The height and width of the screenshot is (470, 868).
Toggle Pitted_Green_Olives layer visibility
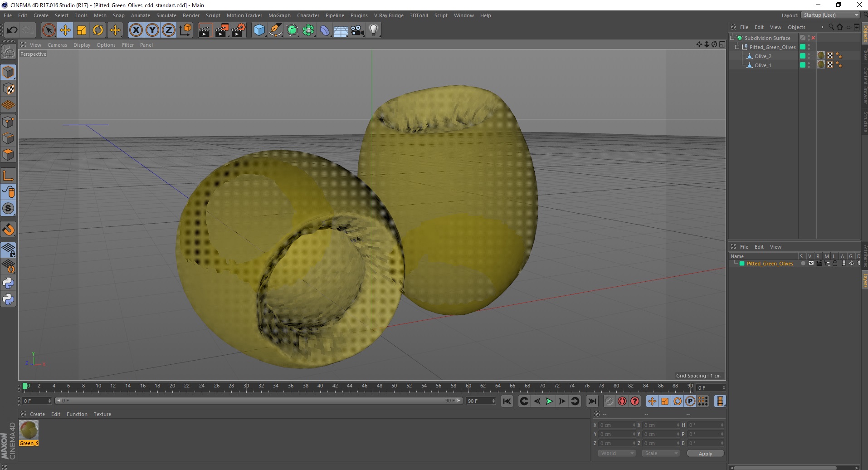[811, 264]
